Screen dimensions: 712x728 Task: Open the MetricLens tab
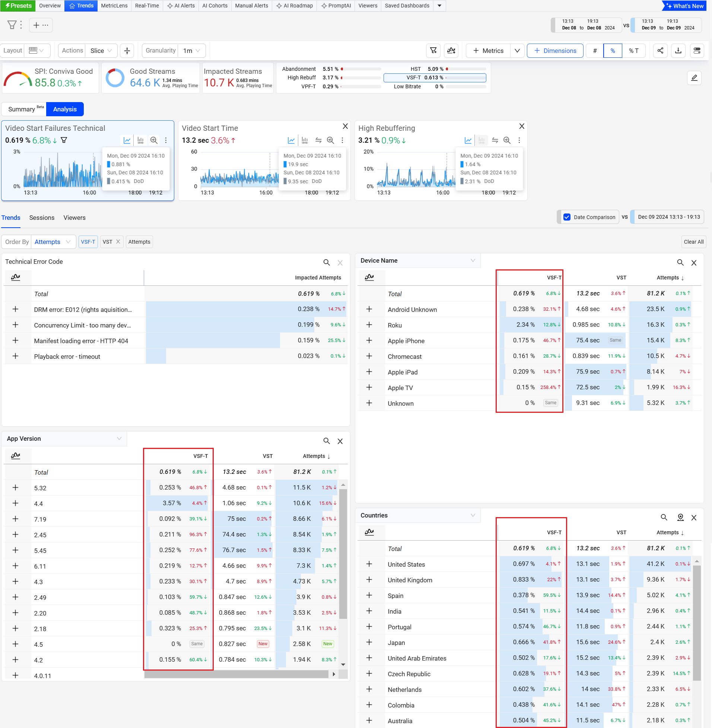tap(114, 6)
